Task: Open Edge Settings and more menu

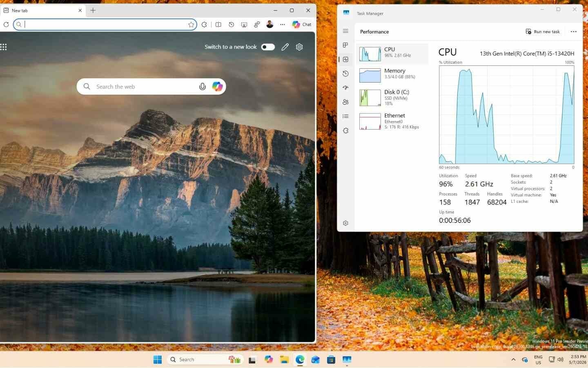Action: coord(283,25)
